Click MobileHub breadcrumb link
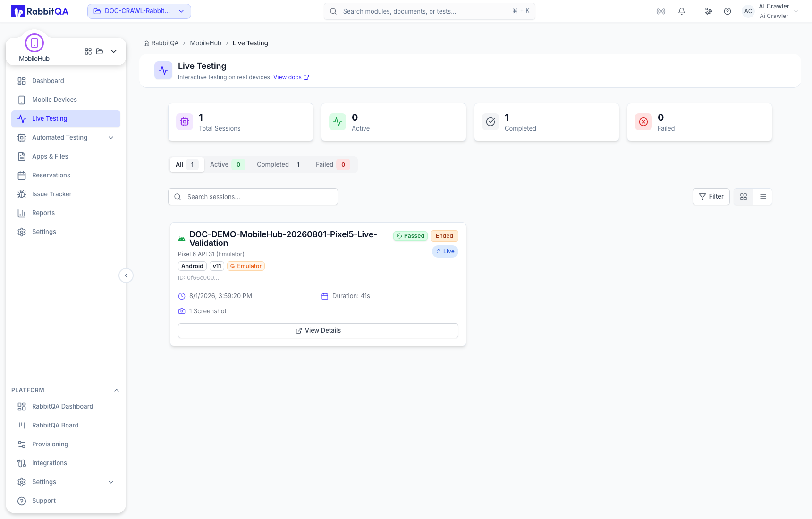 [x=205, y=43]
